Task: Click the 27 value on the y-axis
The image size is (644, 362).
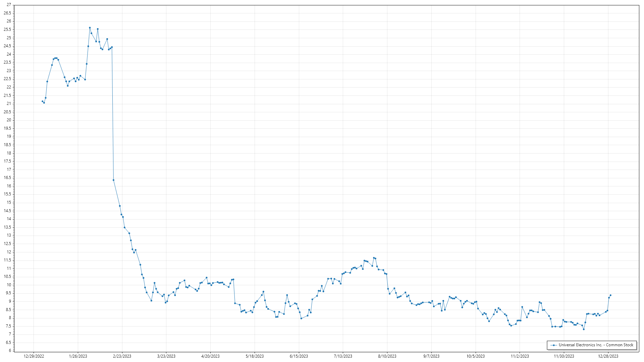Action: point(9,5)
